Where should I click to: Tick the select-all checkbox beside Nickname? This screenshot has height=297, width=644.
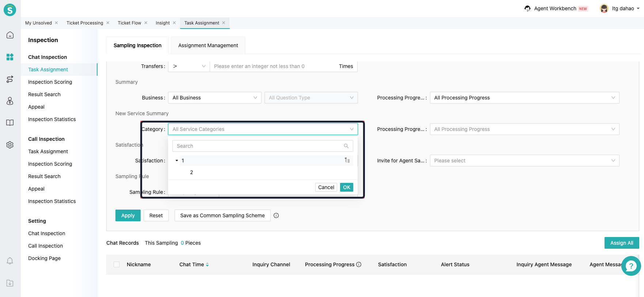click(x=117, y=264)
